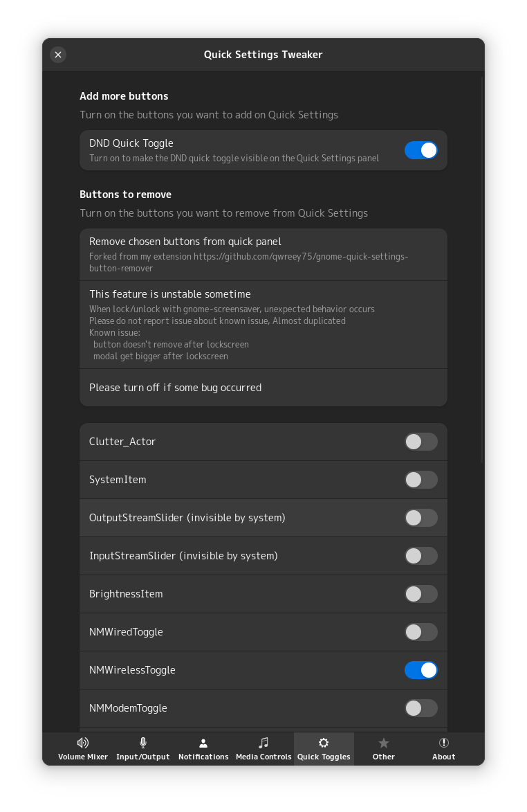Toggle OutputStreamSlider removal switch
Viewport: 527px width, 812px height.
coord(420,518)
